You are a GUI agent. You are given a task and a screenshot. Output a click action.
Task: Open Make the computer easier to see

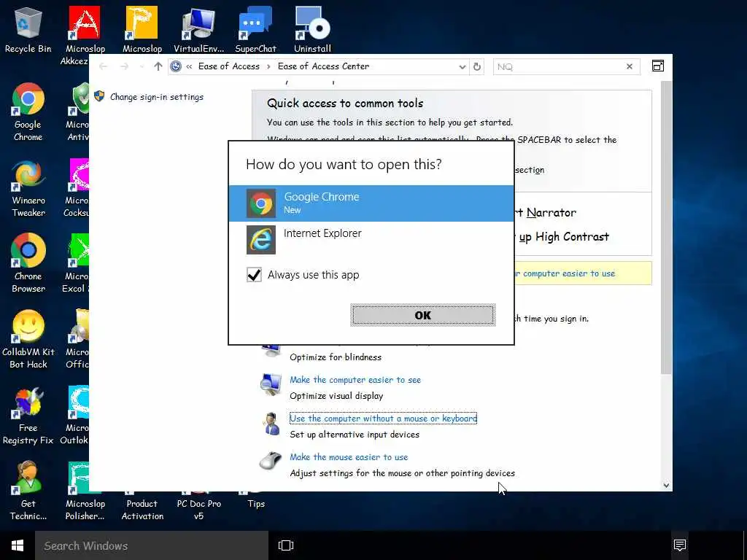point(355,379)
